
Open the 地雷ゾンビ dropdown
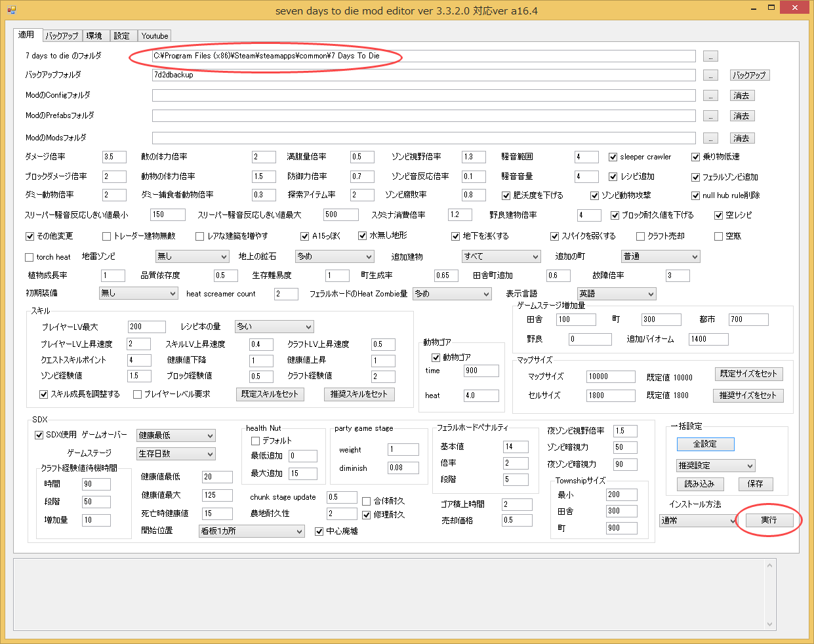coord(192,256)
